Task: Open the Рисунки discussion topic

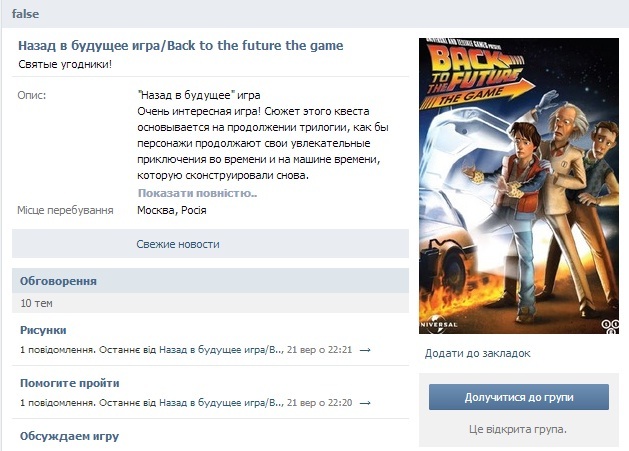Action: pyautogui.click(x=43, y=330)
